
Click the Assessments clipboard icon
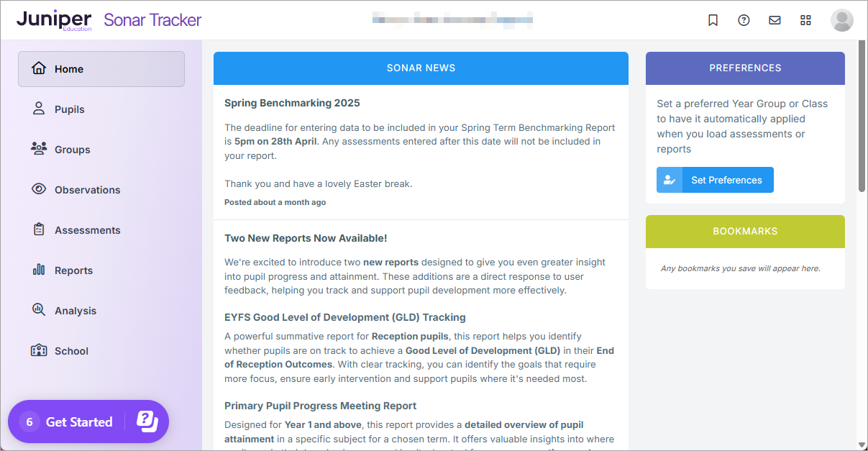tap(38, 229)
